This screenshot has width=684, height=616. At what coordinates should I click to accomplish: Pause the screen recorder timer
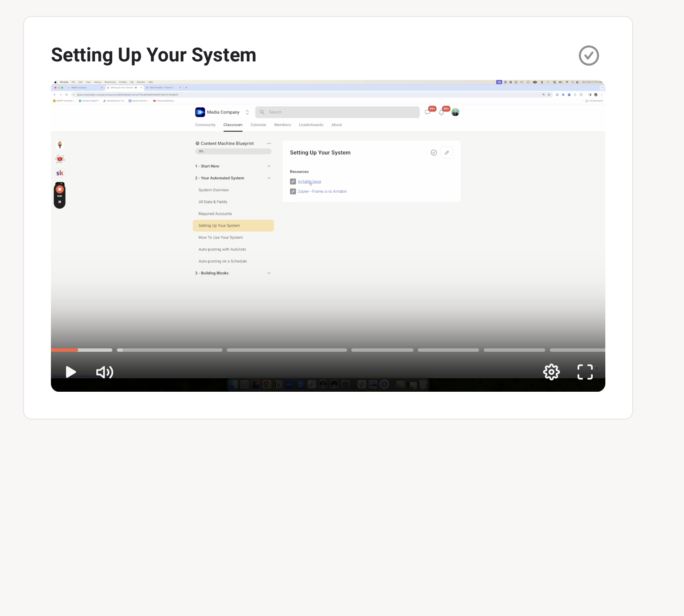60,201
